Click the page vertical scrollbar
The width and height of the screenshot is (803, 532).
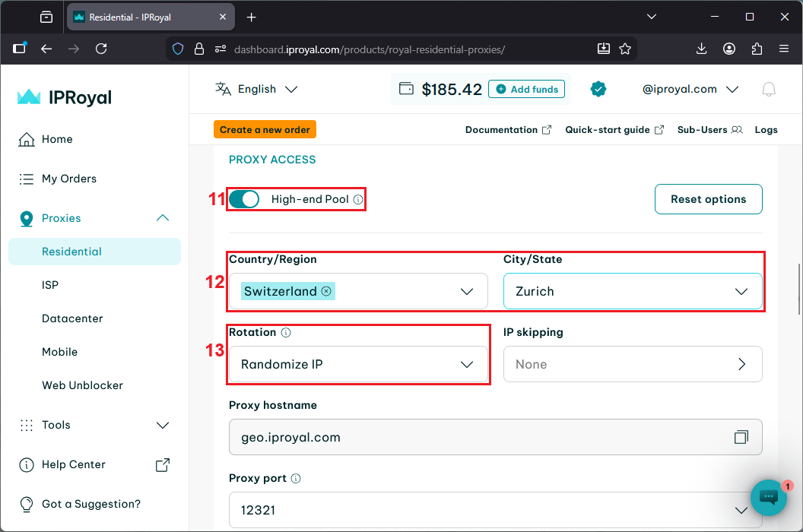[x=799, y=290]
